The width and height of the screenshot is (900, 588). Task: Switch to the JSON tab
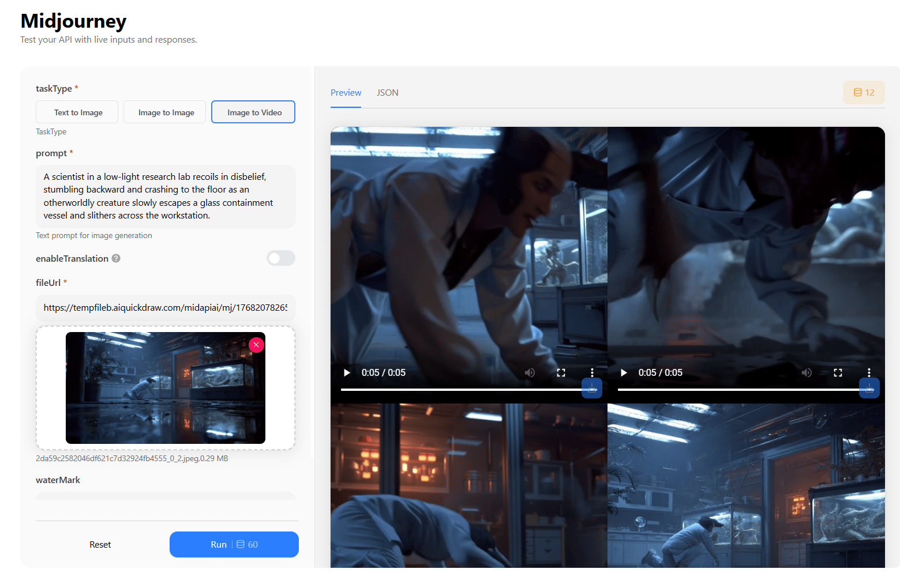tap(388, 93)
